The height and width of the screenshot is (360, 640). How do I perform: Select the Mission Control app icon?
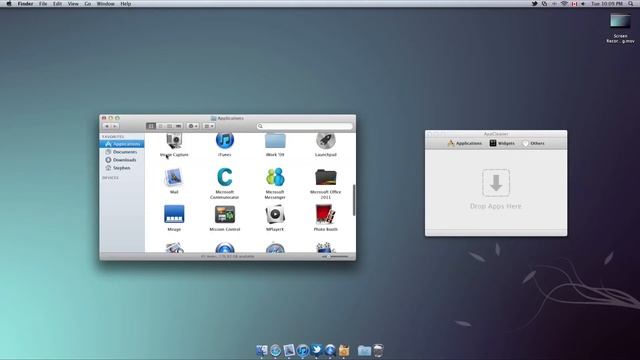(224, 214)
